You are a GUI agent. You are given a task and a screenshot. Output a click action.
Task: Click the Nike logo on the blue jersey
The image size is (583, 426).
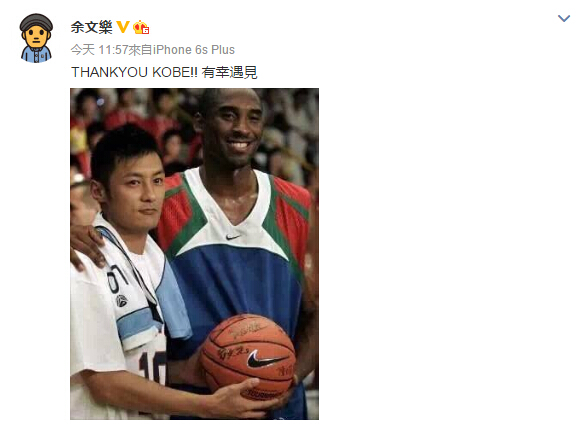pos(233,236)
